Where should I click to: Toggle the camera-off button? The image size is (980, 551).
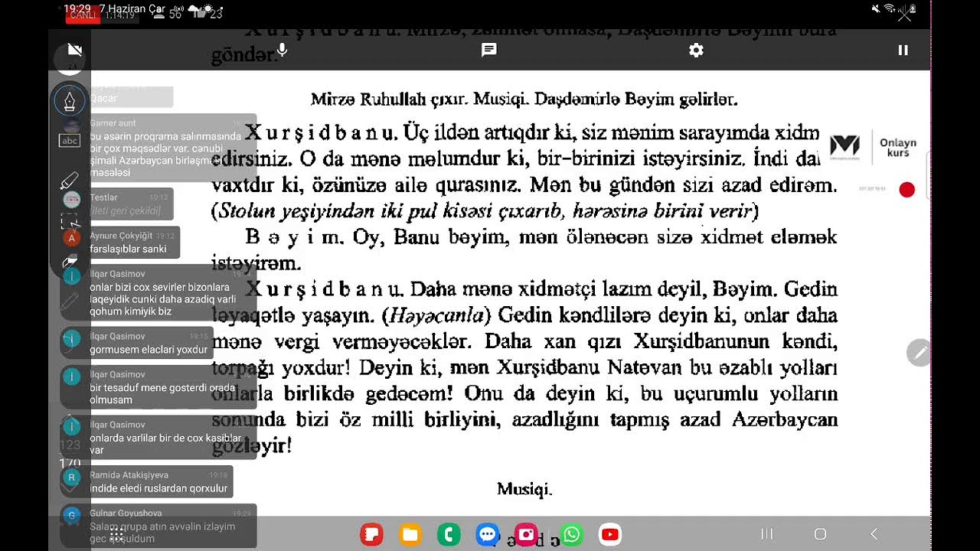(74, 50)
